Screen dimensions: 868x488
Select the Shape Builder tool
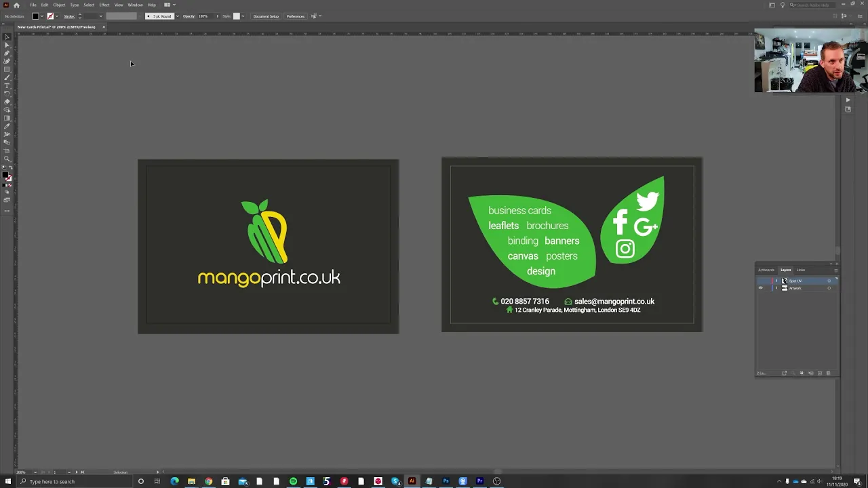click(7, 110)
